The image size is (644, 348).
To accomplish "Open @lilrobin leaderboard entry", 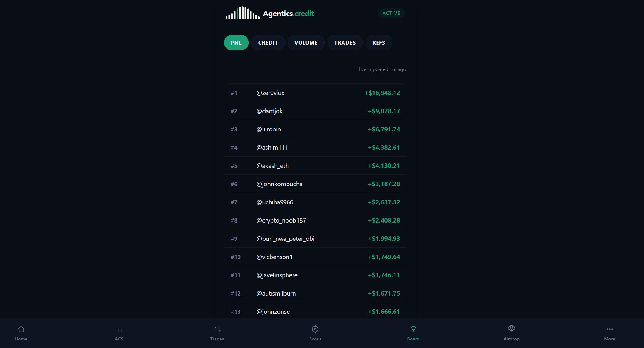I will click(x=316, y=129).
